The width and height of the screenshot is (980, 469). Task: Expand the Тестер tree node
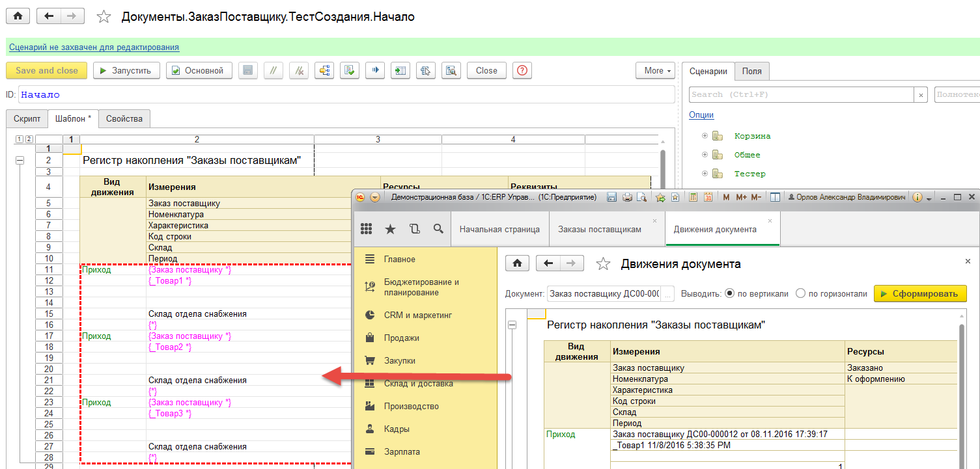[x=705, y=174]
